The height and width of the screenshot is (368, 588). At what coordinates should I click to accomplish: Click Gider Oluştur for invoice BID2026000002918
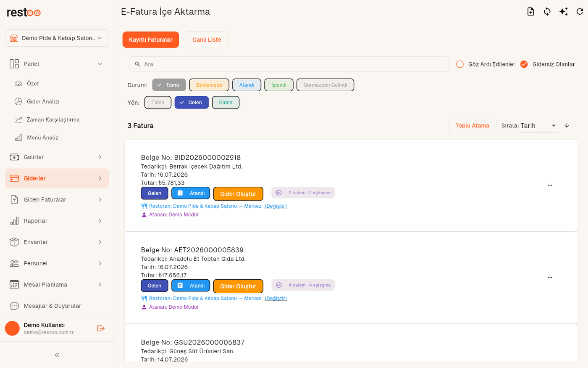tap(238, 194)
